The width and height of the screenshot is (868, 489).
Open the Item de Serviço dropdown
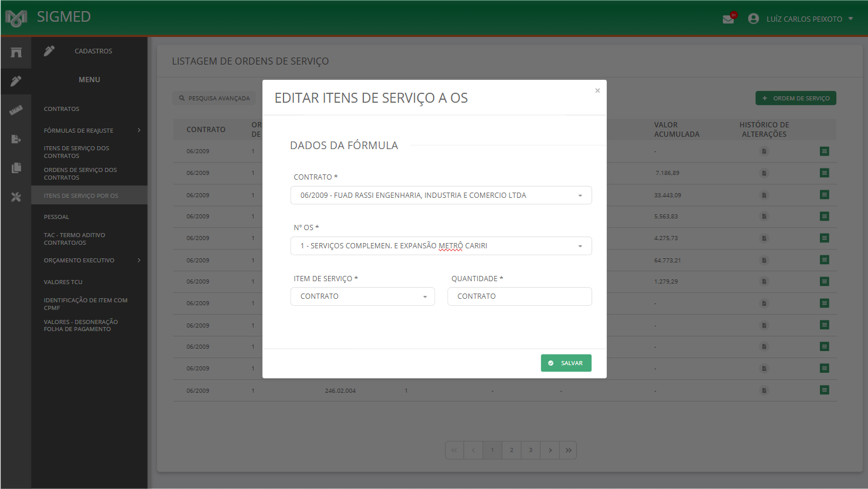[363, 296]
